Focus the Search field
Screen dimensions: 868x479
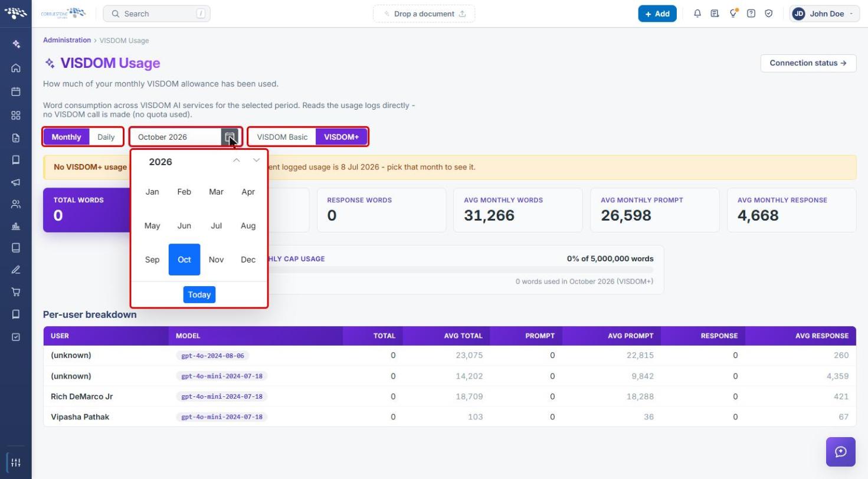tap(156, 14)
